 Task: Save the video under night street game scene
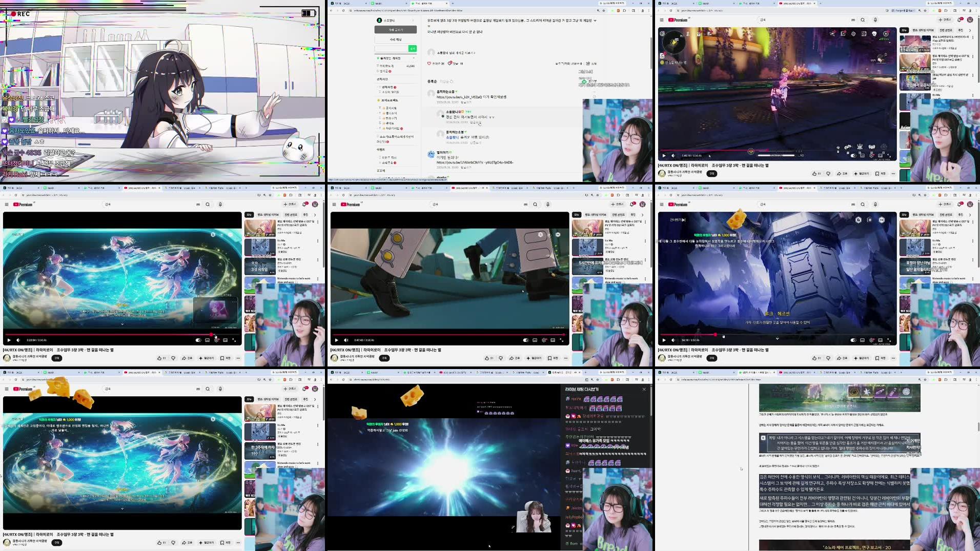(880, 174)
